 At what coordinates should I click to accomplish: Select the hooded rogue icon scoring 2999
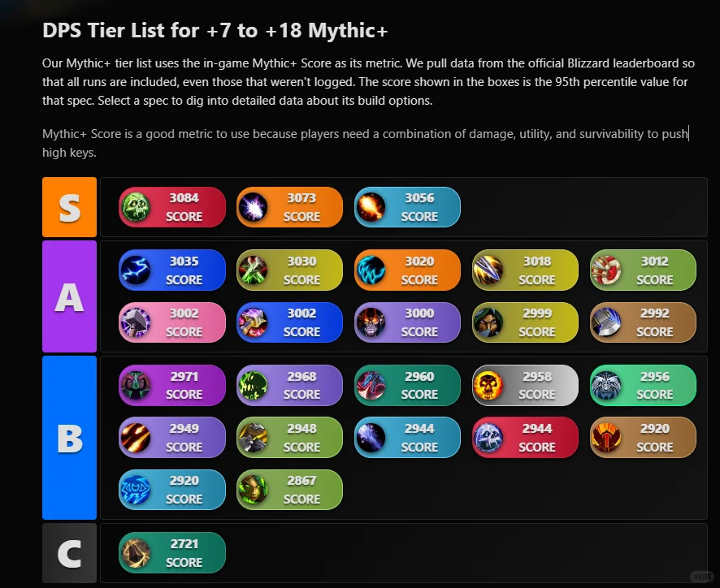488,322
